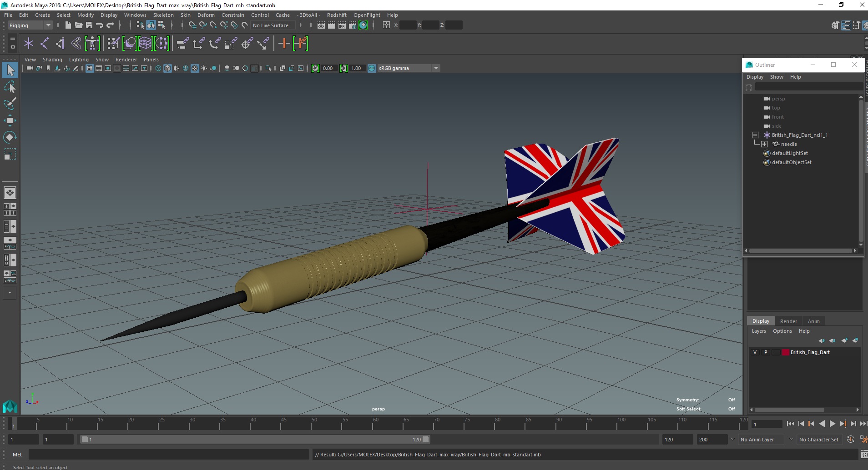The height and width of the screenshot is (470, 868).
Task: Pick the Lasso select tool
Action: [x=10, y=87]
